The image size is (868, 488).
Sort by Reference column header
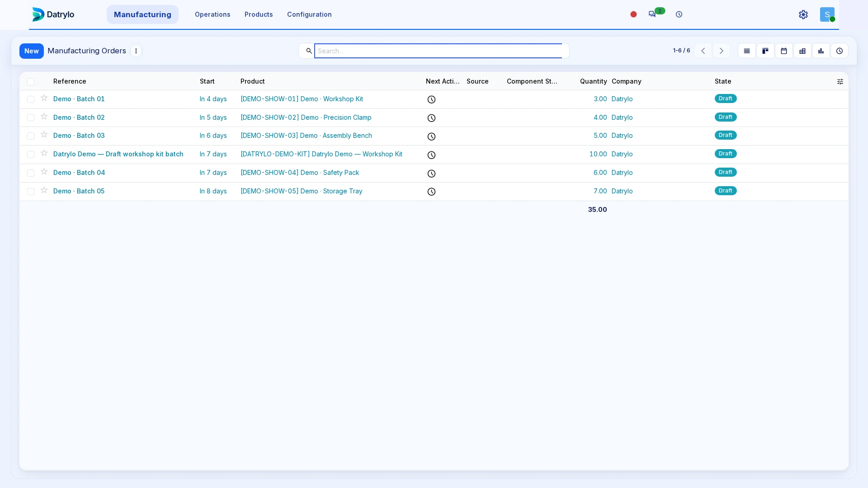[70, 81]
